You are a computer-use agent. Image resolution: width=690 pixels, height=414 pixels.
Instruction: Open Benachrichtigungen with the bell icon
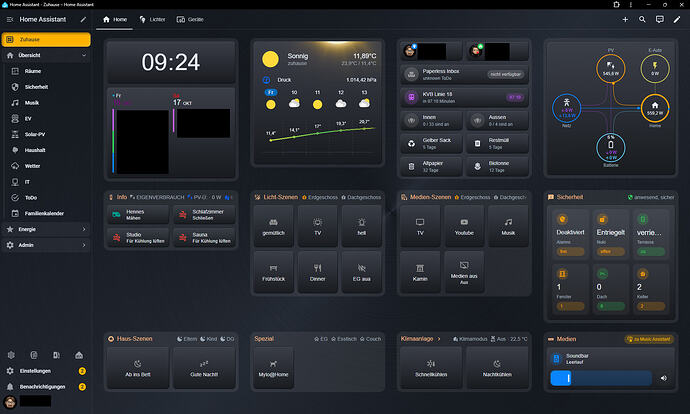tap(10, 387)
